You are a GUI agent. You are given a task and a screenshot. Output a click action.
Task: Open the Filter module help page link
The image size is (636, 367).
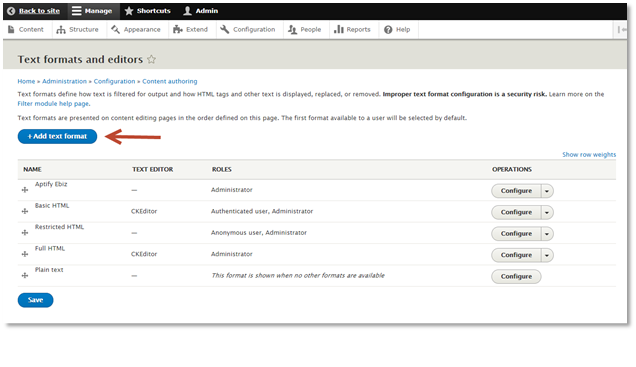(x=53, y=104)
